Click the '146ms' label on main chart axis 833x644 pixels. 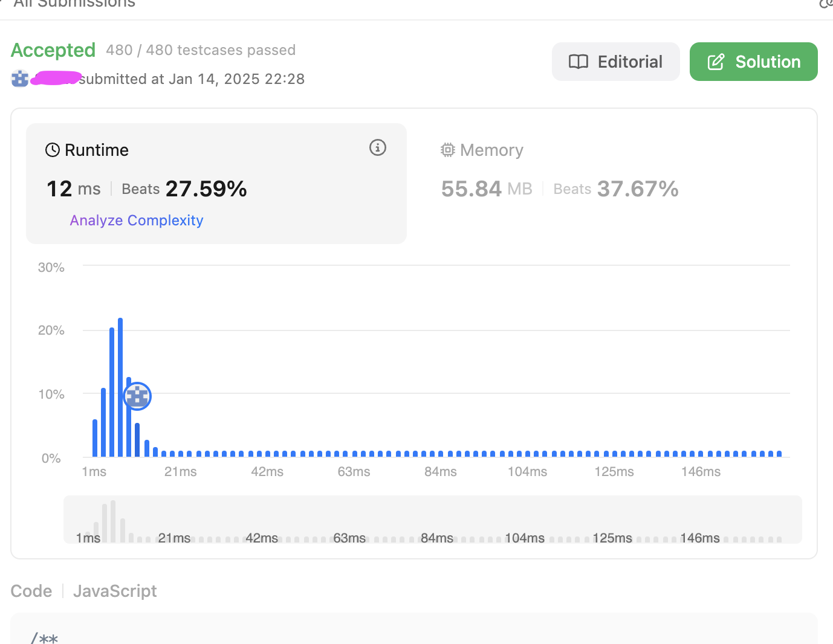701,472
